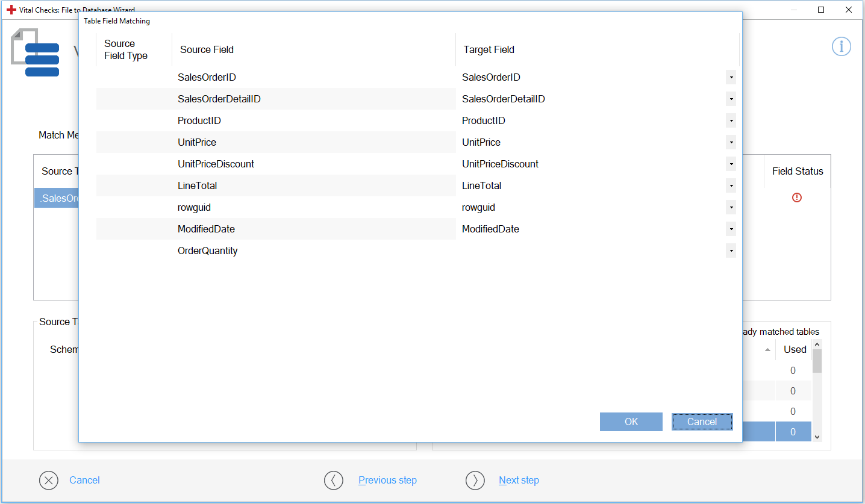Go to Next step link
This screenshot has height=504, width=865.
(519, 480)
